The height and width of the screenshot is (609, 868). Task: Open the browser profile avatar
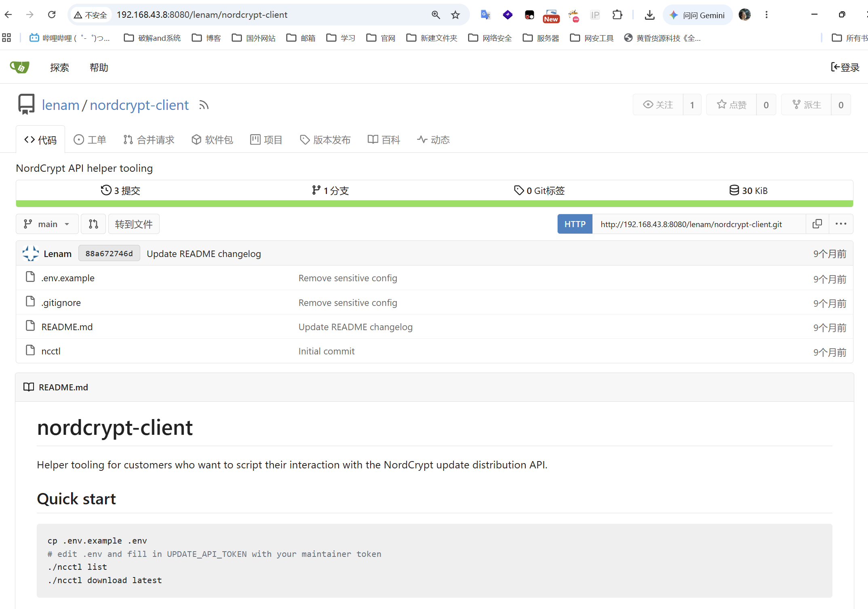(744, 15)
